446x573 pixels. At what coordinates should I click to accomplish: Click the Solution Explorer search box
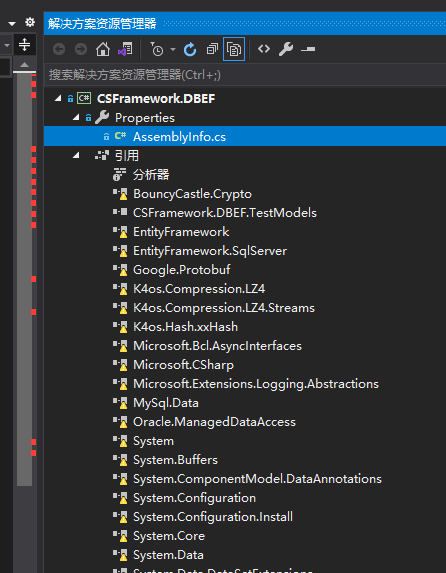point(245,75)
